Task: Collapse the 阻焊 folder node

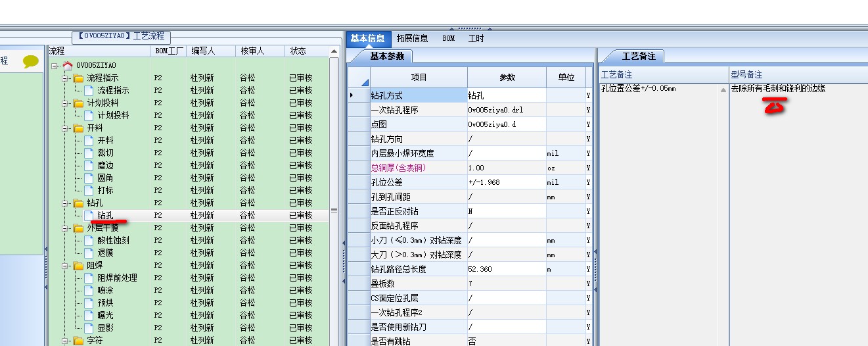Action: [66, 266]
